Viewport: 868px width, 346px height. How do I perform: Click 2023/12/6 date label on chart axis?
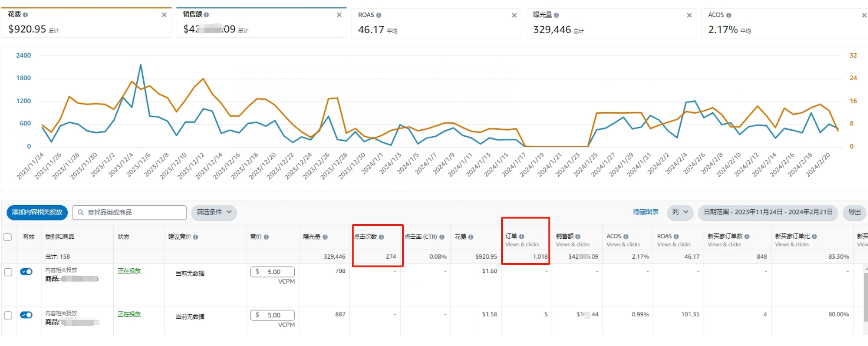(x=139, y=165)
